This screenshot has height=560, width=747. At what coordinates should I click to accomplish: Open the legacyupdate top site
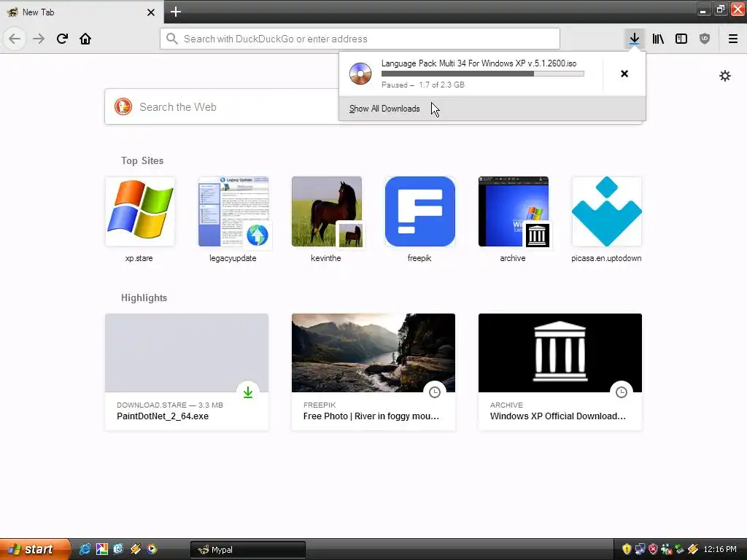tap(233, 219)
